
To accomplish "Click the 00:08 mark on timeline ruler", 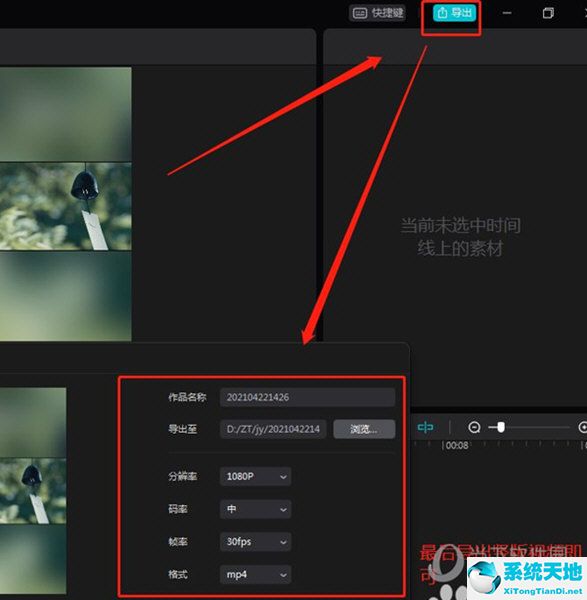I will point(457,445).
